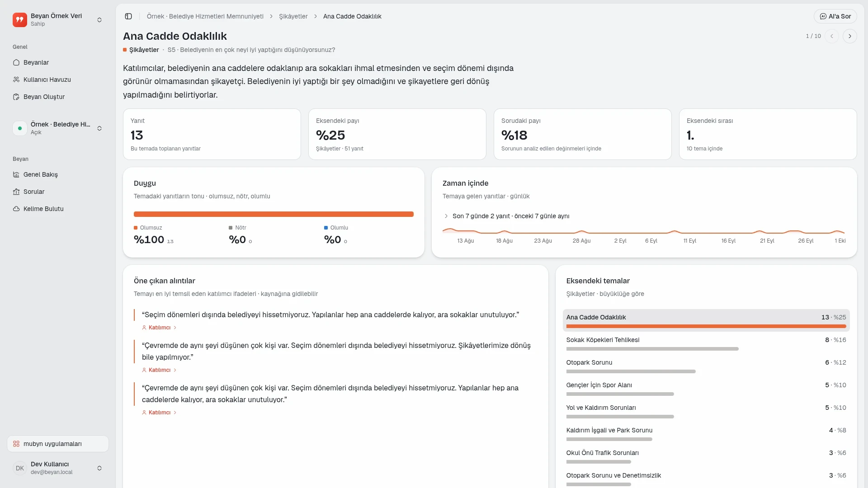Click the orange Duygu sentiment bar
The image size is (868, 488).
click(274, 214)
